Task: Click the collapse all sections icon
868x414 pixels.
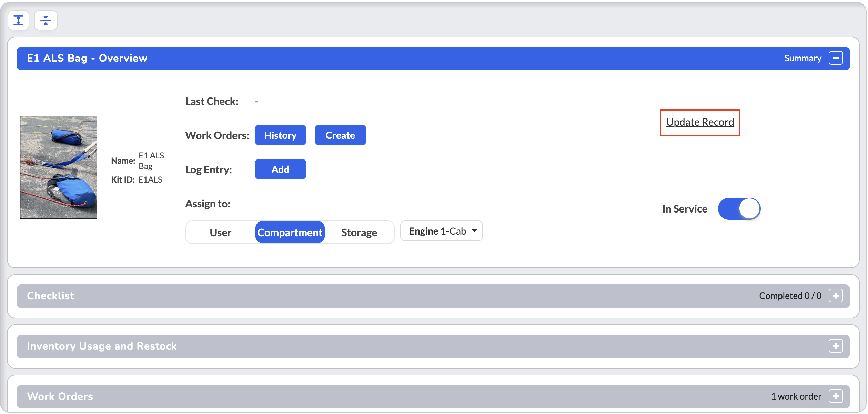Action: tap(46, 20)
